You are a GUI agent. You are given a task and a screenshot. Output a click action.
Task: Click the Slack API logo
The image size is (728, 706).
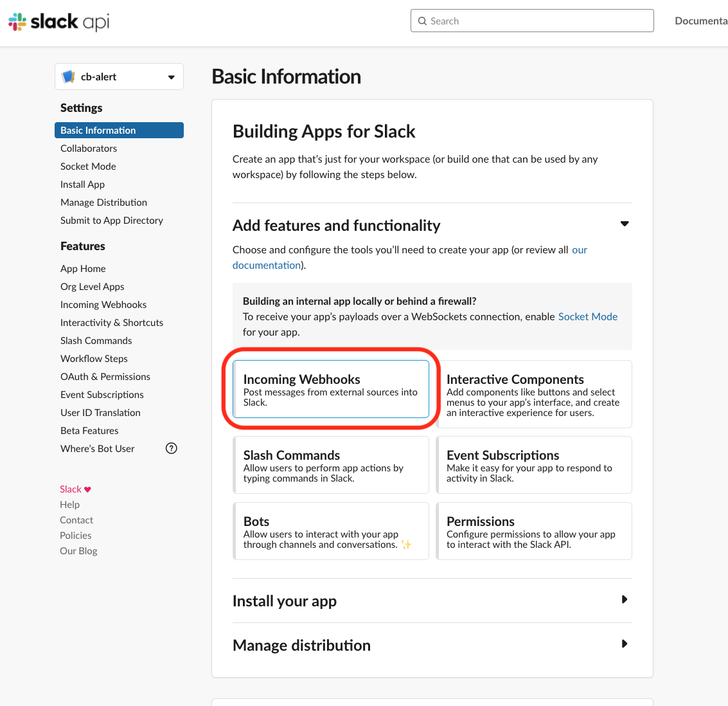coord(59,21)
